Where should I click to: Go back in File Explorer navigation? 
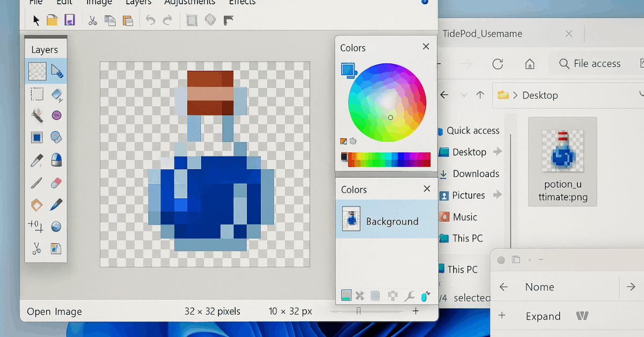coord(444,95)
